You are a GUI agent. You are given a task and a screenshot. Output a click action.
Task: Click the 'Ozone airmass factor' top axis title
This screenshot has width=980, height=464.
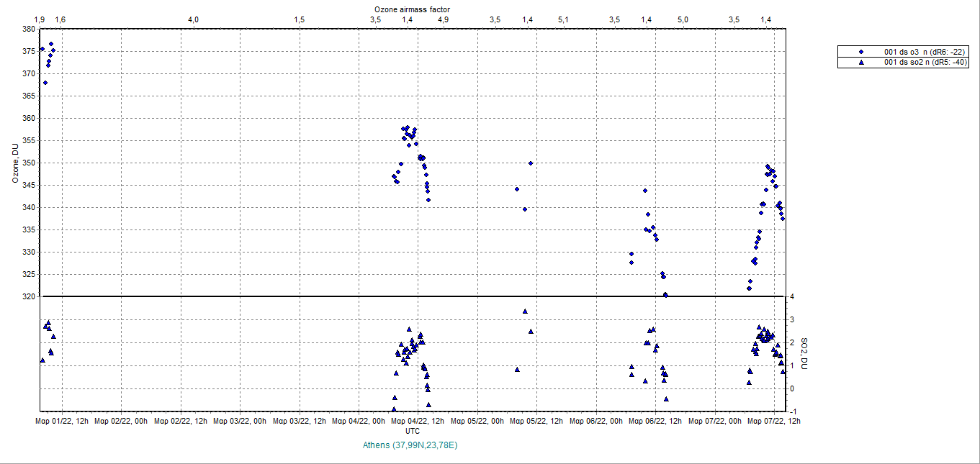click(413, 9)
